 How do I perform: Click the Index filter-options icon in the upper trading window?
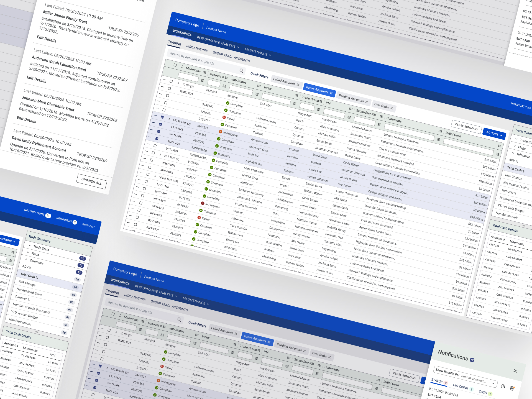pyautogui.click(x=295, y=104)
